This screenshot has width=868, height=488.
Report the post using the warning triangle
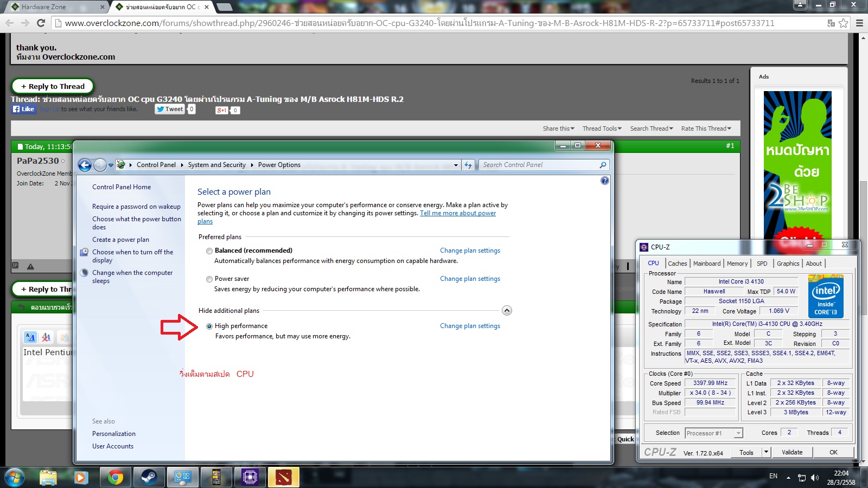coord(30,266)
